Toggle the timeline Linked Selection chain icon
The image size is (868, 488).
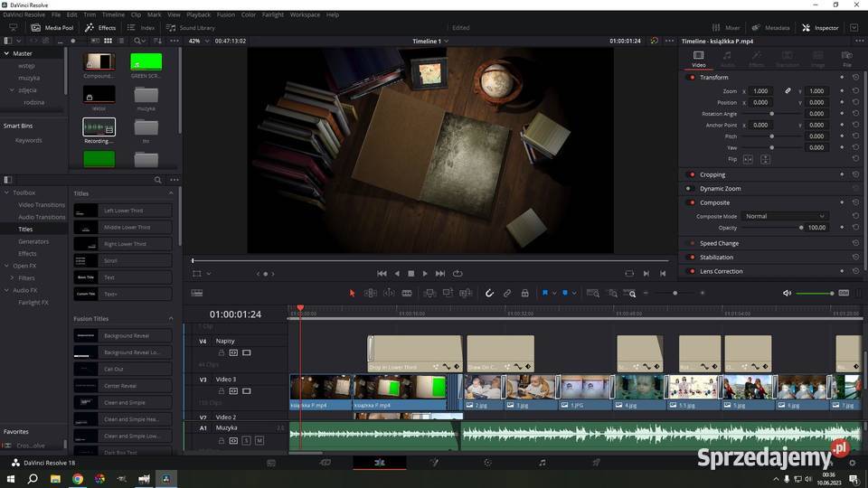(x=507, y=293)
